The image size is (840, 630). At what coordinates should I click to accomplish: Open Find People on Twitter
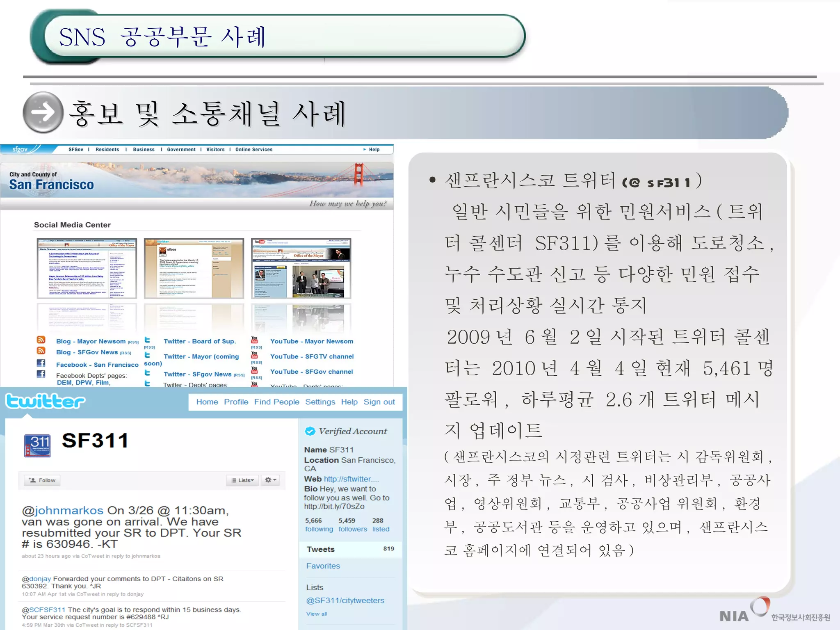pos(277,402)
